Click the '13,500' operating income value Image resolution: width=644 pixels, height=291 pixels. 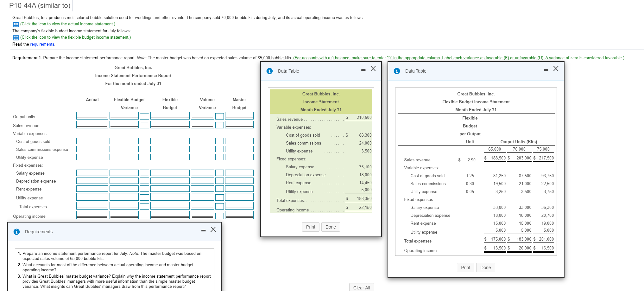499,248
